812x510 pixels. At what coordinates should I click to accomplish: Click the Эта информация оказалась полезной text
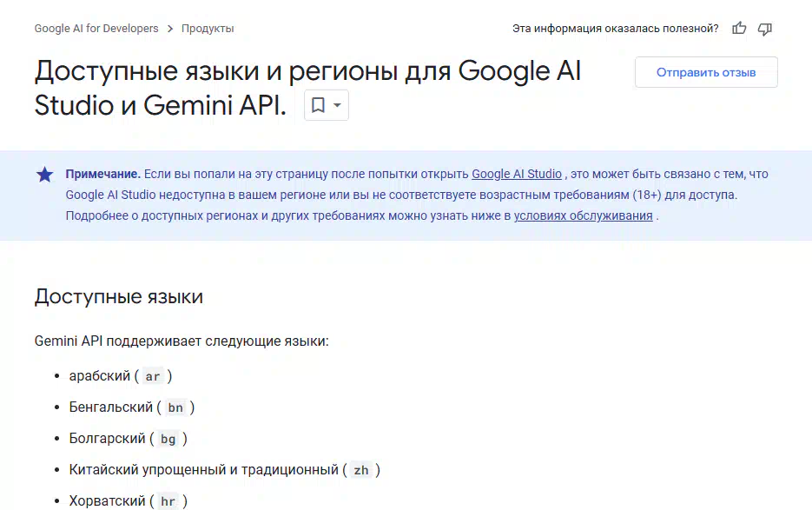615,29
